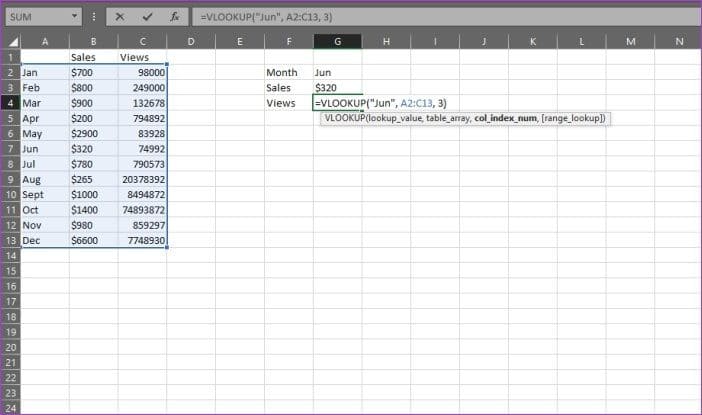Select column A header
Image resolution: width=702 pixels, height=415 pixels.
(x=45, y=42)
